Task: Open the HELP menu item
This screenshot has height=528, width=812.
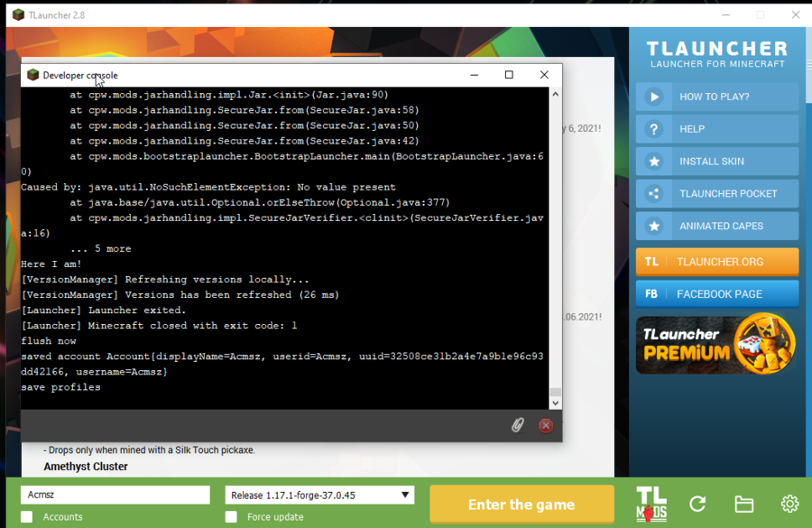Action: click(717, 129)
